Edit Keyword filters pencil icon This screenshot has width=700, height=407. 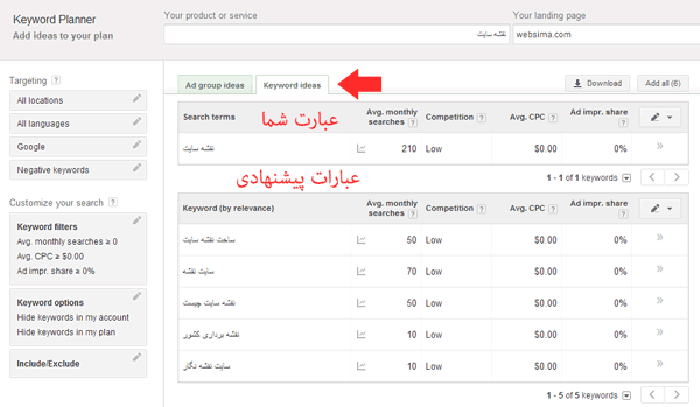tap(137, 220)
